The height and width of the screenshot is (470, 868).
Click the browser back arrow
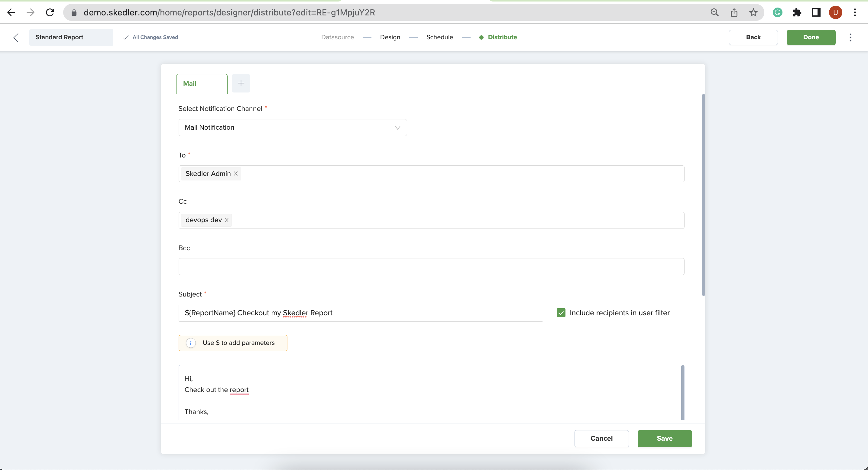[11, 12]
